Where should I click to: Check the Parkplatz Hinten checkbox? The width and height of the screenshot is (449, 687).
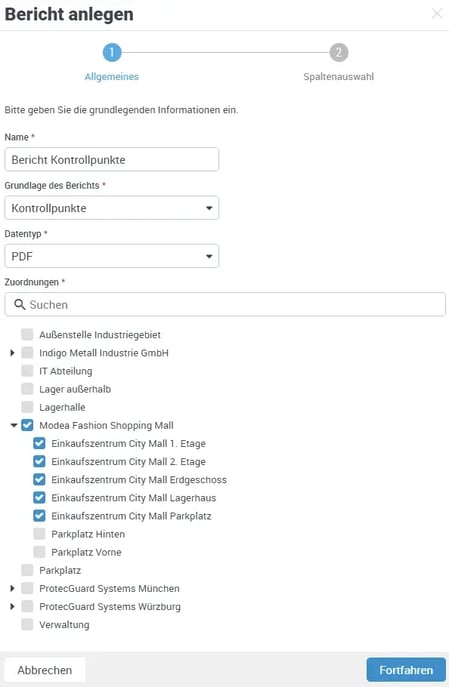(x=39, y=534)
